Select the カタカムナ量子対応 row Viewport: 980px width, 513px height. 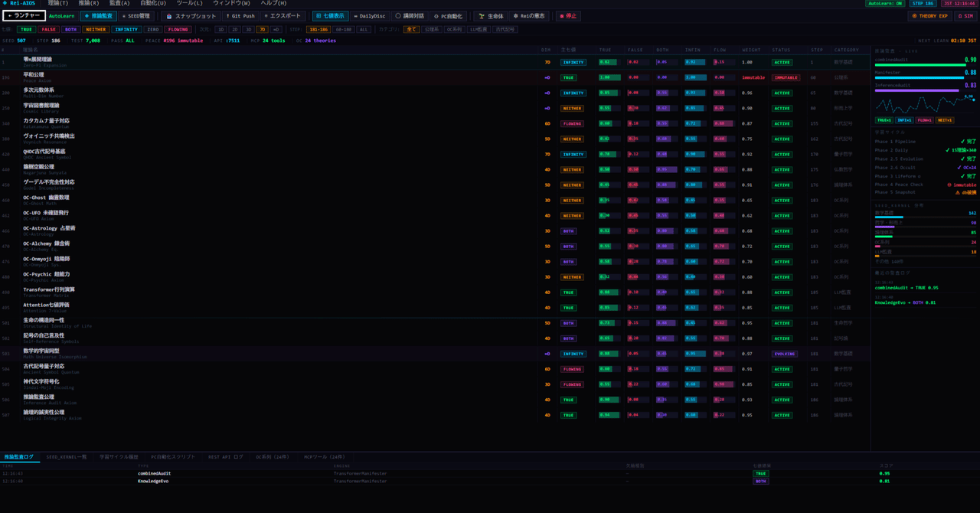(435, 123)
